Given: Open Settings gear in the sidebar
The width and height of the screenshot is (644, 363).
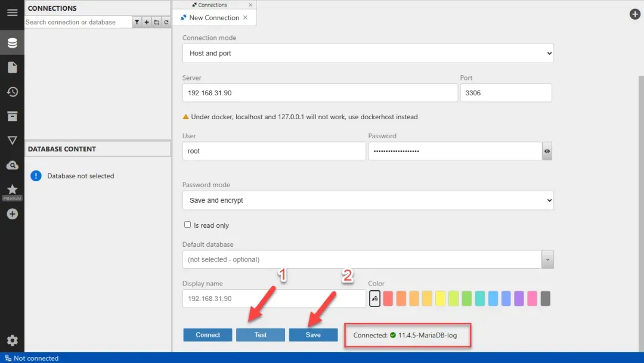Looking at the screenshot, I should point(12,340).
